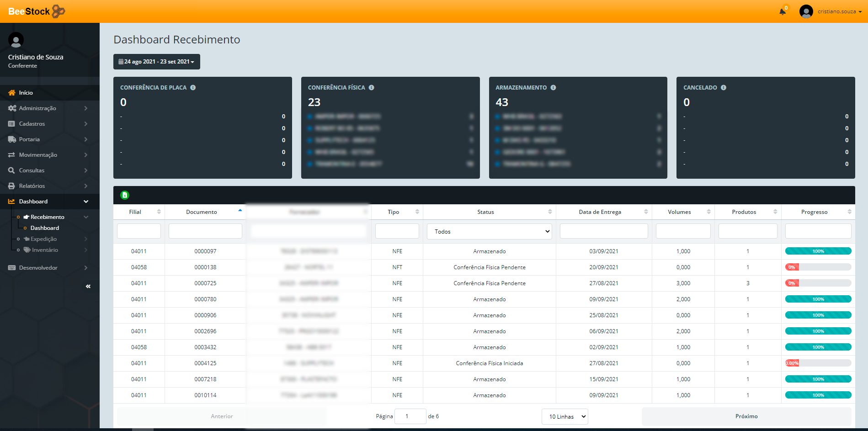Sort by Data de Entrega arrows
868x431 pixels.
pyautogui.click(x=646, y=212)
